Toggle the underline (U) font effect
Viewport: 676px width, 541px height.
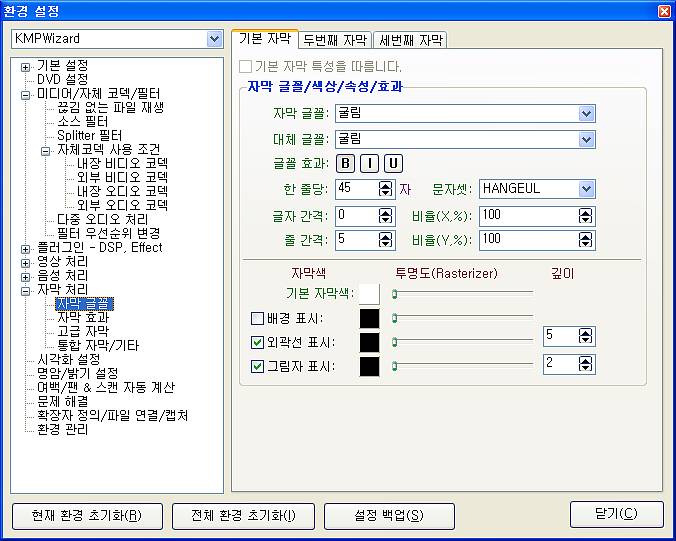point(394,164)
